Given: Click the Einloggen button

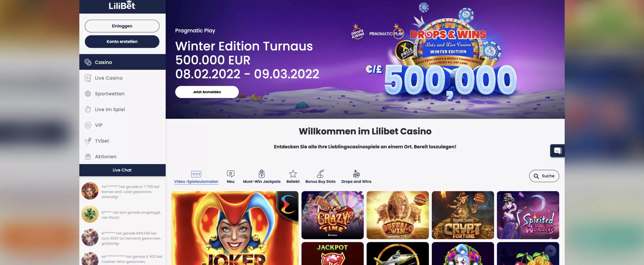Looking at the screenshot, I should (122, 26).
